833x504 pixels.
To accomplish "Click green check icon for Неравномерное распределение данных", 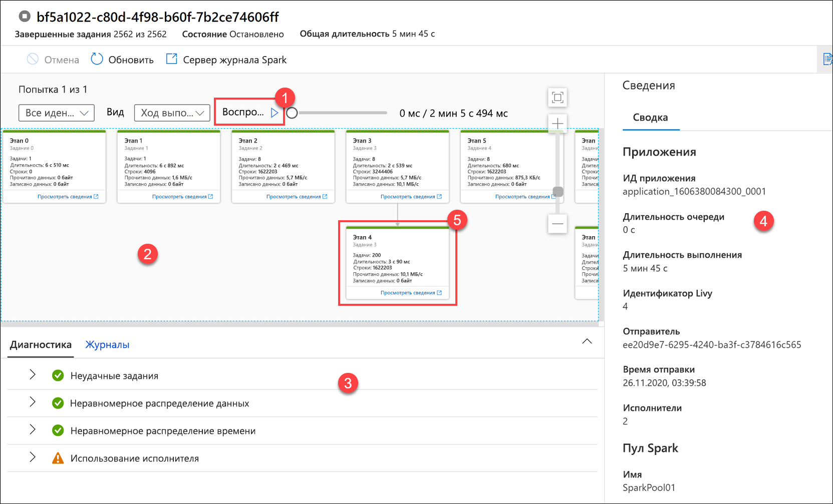I will tap(58, 403).
